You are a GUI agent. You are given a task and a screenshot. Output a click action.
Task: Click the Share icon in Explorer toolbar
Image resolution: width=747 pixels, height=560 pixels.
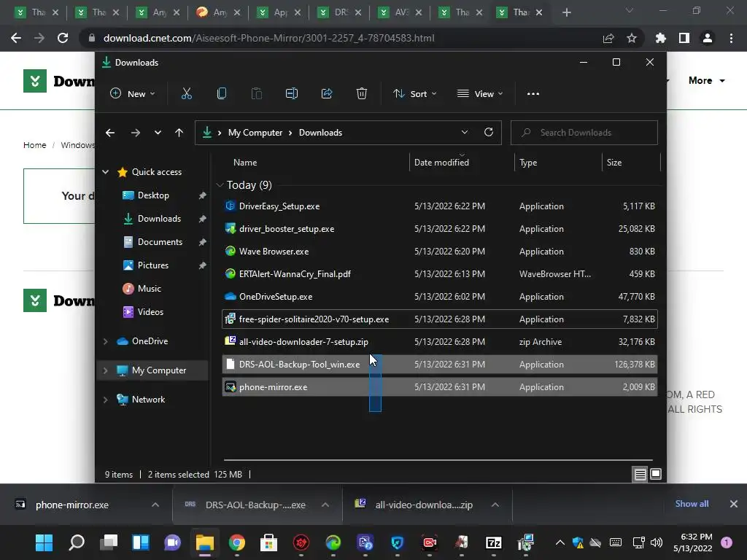[327, 94]
